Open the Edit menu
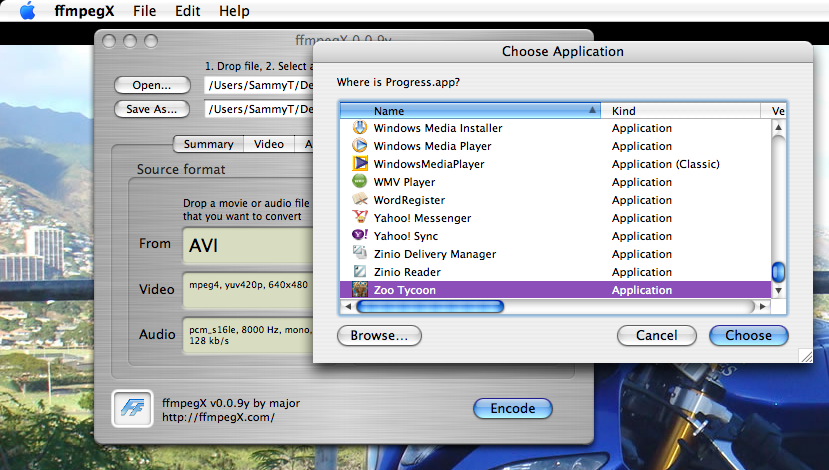The image size is (829, 470). pyautogui.click(x=188, y=11)
